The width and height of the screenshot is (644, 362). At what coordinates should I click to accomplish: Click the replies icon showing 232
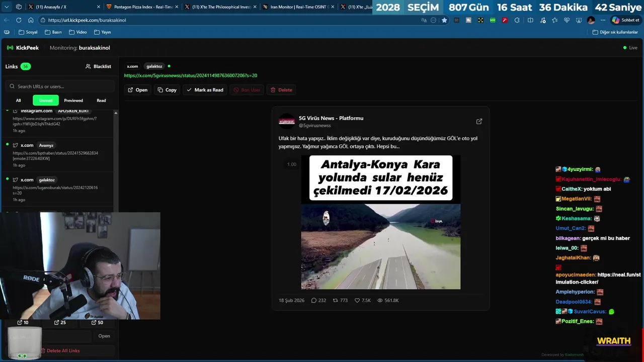click(314, 300)
